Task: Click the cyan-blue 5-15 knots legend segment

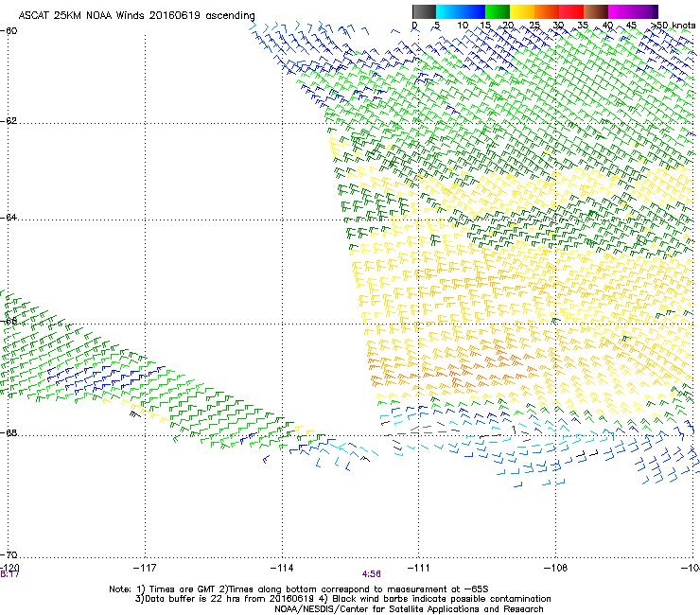Action: pos(461,11)
